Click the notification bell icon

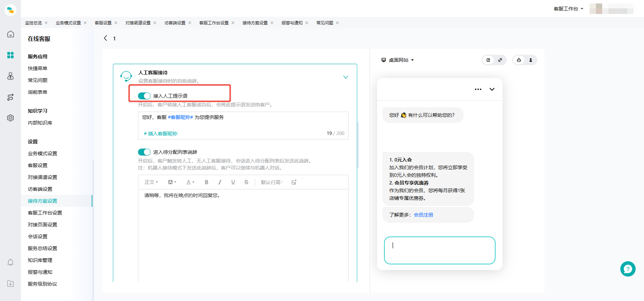pyautogui.click(x=10, y=262)
